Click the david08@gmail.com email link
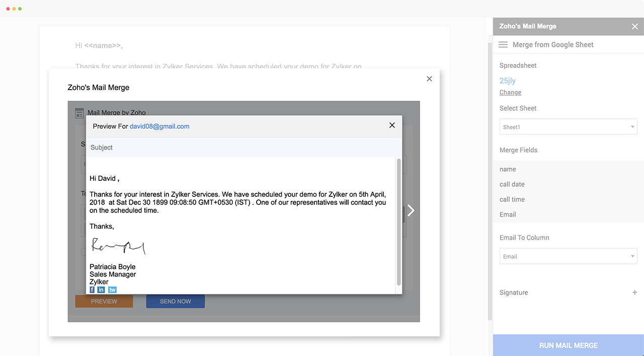The image size is (644, 356). 159,126
